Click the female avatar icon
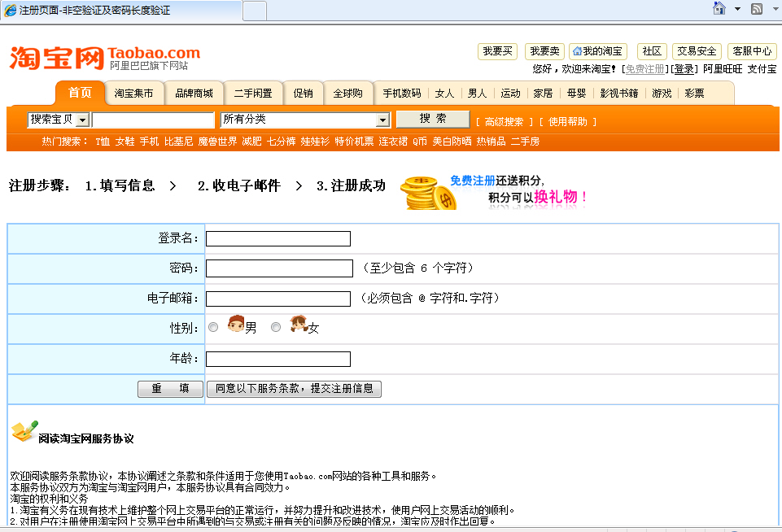782x532 pixels. pos(298,325)
